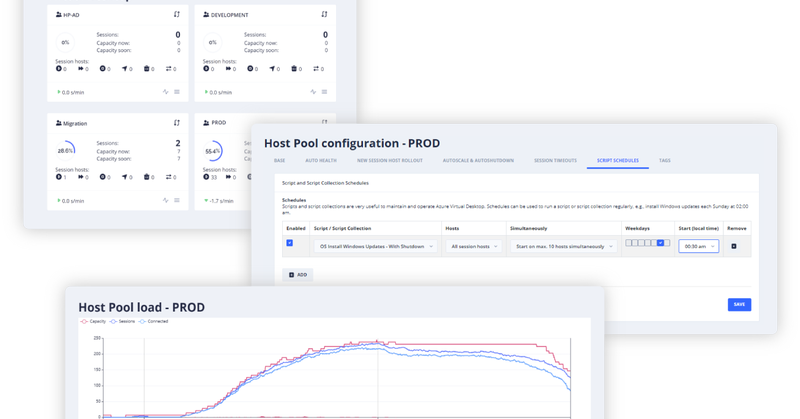Image resolution: width=800 pixels, height=419 pixels.
Task: Click the Start (local time) column header
Action: click(698, 229)
